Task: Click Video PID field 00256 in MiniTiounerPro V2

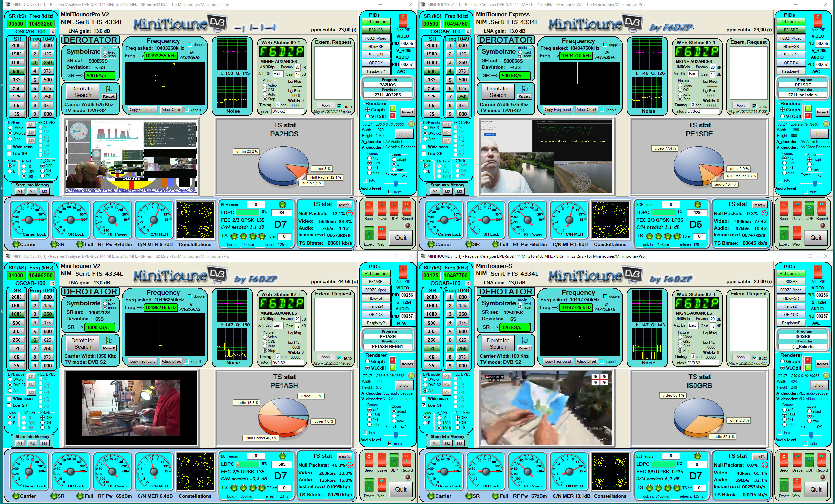Action: (407, 43)
